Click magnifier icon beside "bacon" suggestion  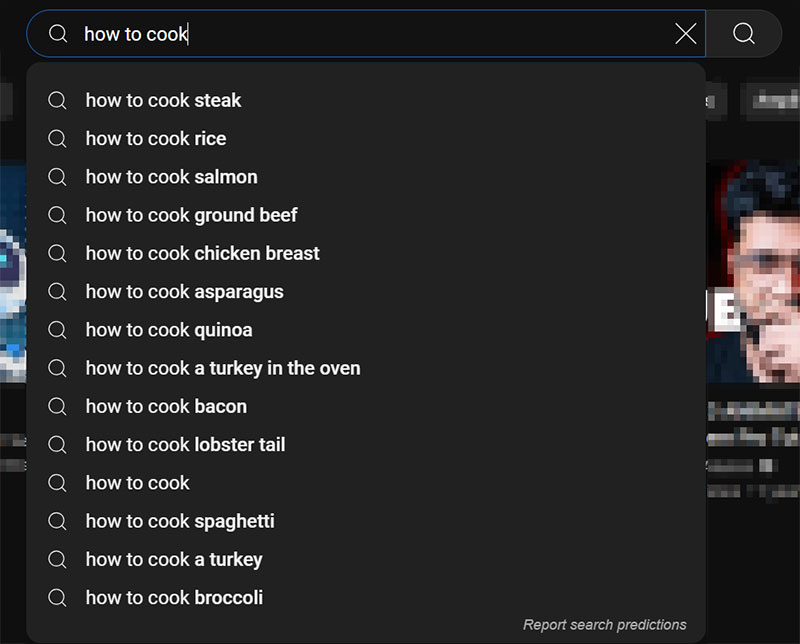click(58, 406)
